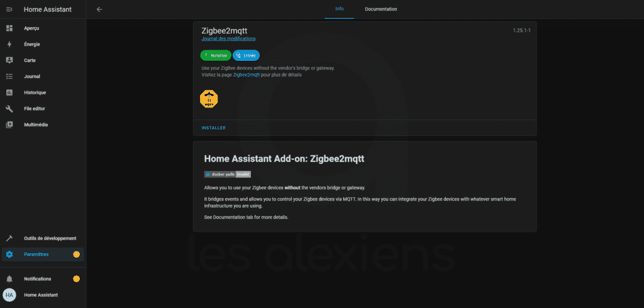Open the Home Assistant user profile label
The image size is (644, 308).
pos(41,295)
